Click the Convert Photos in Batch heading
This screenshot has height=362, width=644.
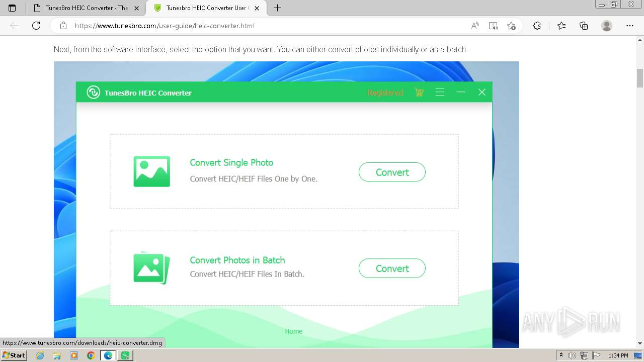(237, 260)
